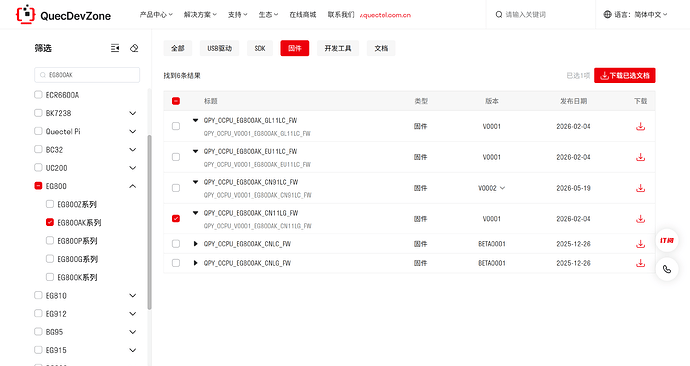Screen dimensions: 690x366
Task: Expand the QPY_OCPU_EG800AK_CNLC_FW row triangle
Action: click(195, 244)
